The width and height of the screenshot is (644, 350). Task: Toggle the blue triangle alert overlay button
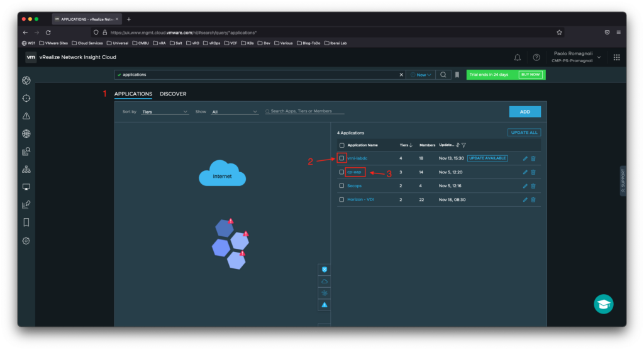(325, 305)
